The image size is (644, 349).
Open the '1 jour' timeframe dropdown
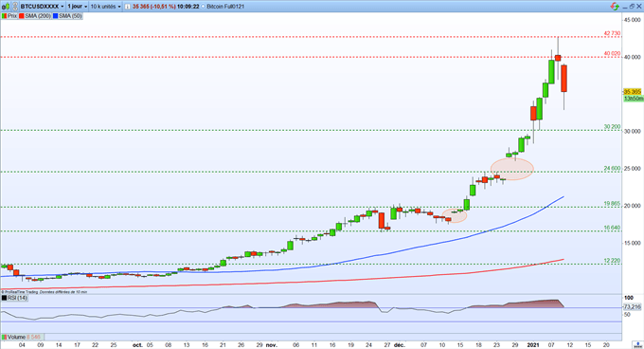coord(78,7)
